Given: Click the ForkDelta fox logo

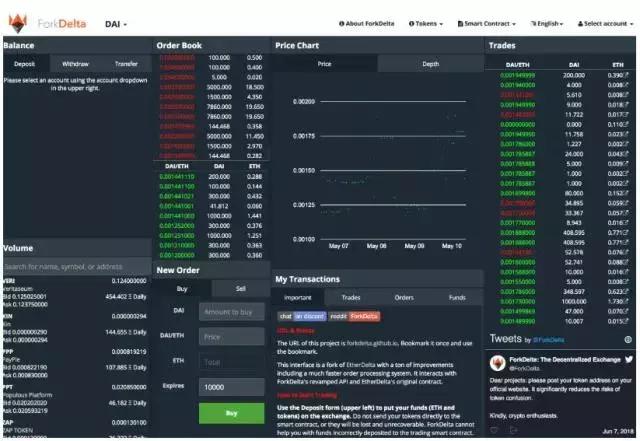Looking at the screenshot, I should 18,23.
